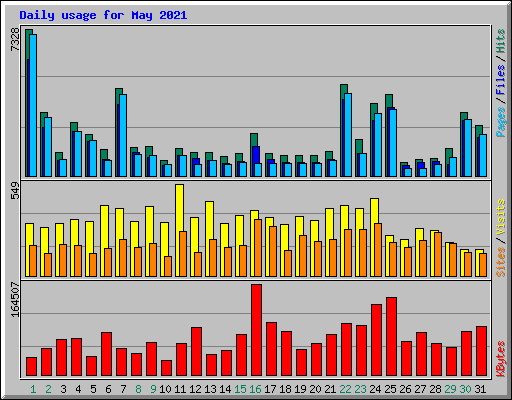Click day 17 on the x-axis
The height and width of the screenshot is (400, 512).
point(270,389)
